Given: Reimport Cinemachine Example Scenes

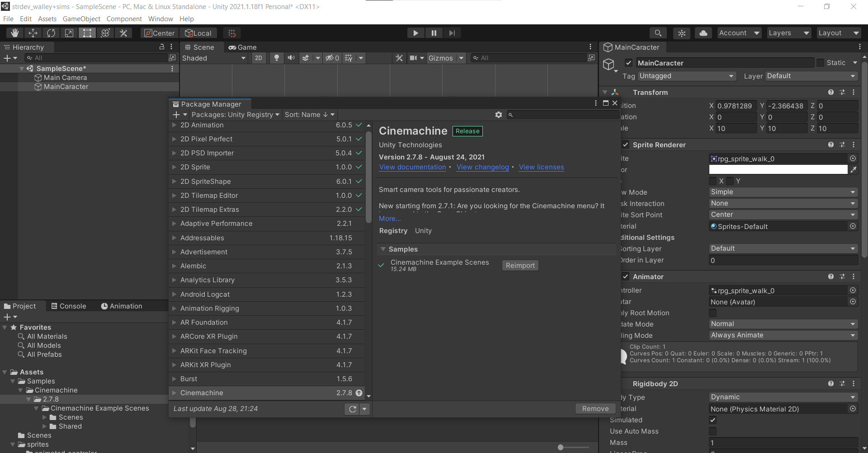Looking at the screenshot, I should click(x=520, y=266).
